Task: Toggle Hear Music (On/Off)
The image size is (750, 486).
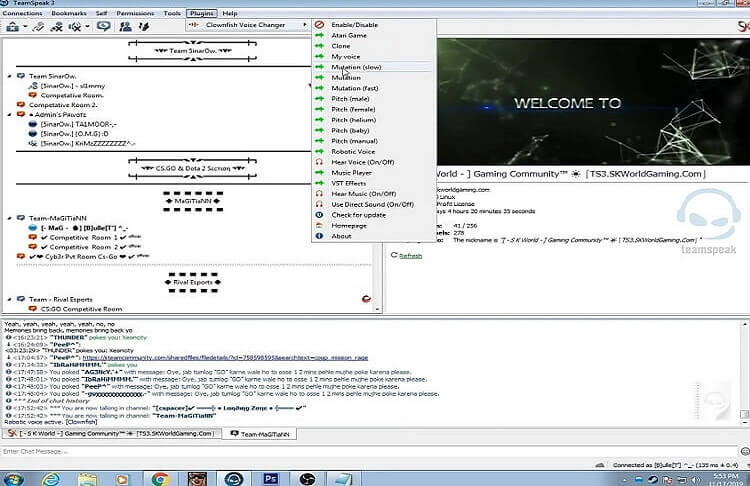Action: (373, 194)
